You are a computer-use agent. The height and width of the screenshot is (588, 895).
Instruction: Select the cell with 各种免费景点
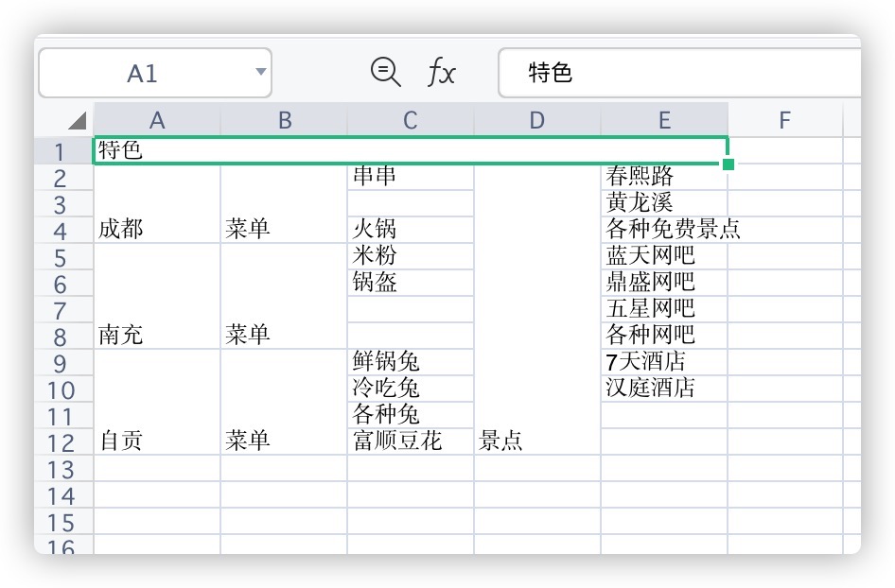(664, 229)
